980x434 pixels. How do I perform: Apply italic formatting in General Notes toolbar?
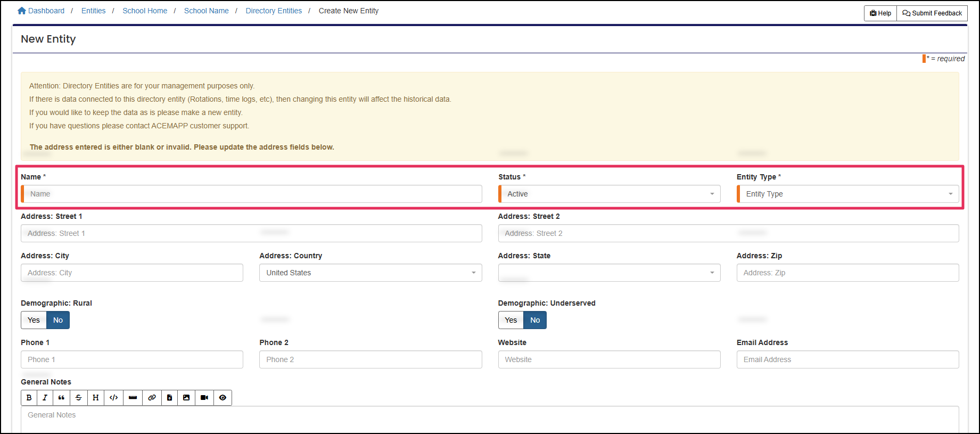[x=45, y=398]
